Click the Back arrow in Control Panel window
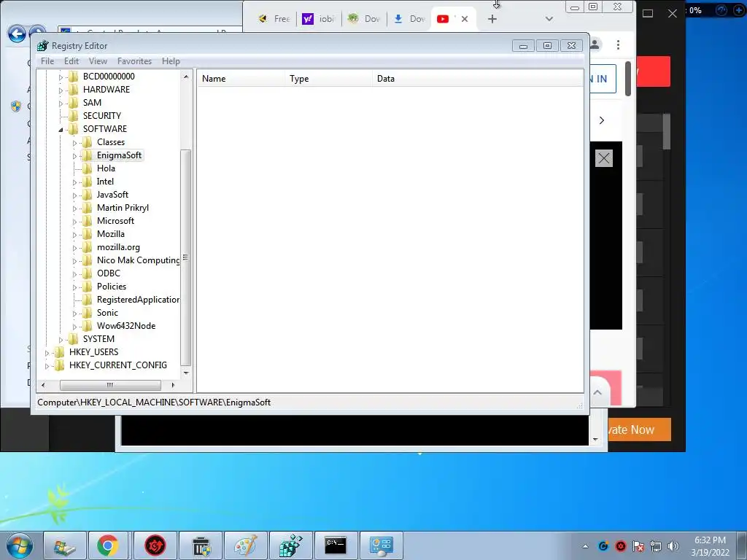 click(x=17, y=34)
